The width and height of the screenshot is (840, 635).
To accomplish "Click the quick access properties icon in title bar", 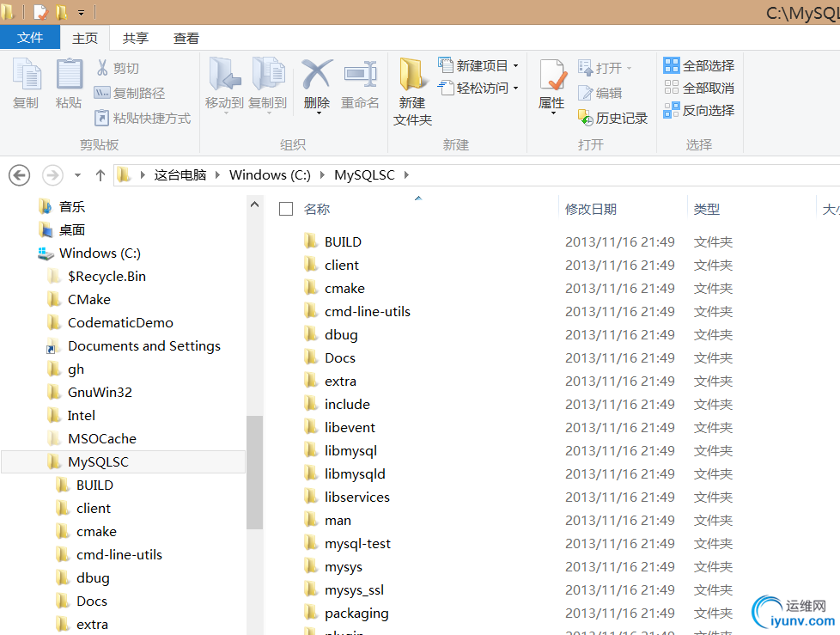I will point(40,11).
